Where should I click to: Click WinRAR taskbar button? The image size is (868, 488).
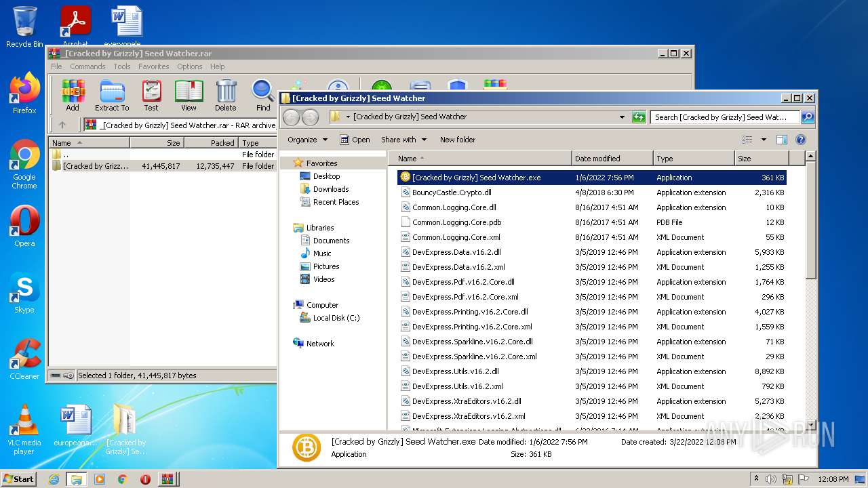click(x=167, y=479)
